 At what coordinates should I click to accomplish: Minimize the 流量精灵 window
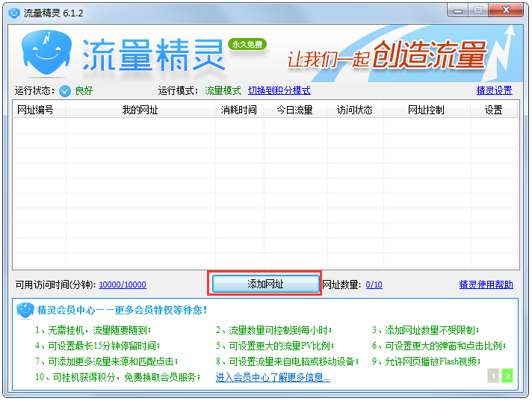pos(458,10)
